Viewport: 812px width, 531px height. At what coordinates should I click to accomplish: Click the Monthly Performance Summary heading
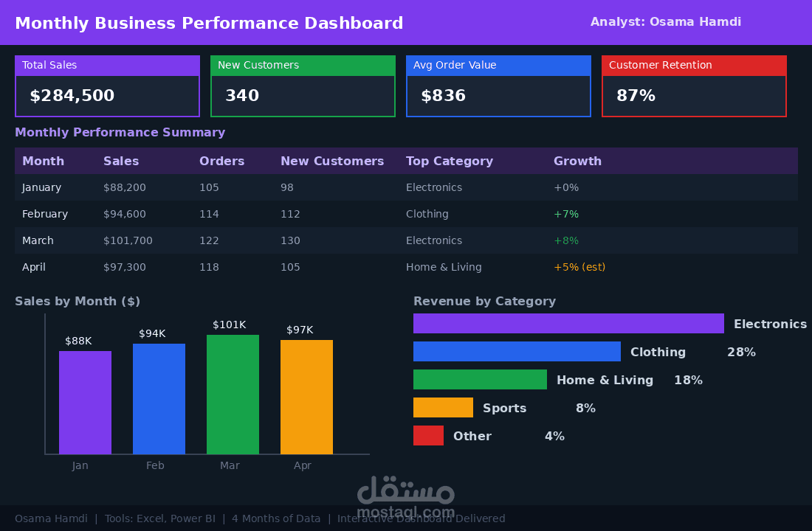[120, 133]
